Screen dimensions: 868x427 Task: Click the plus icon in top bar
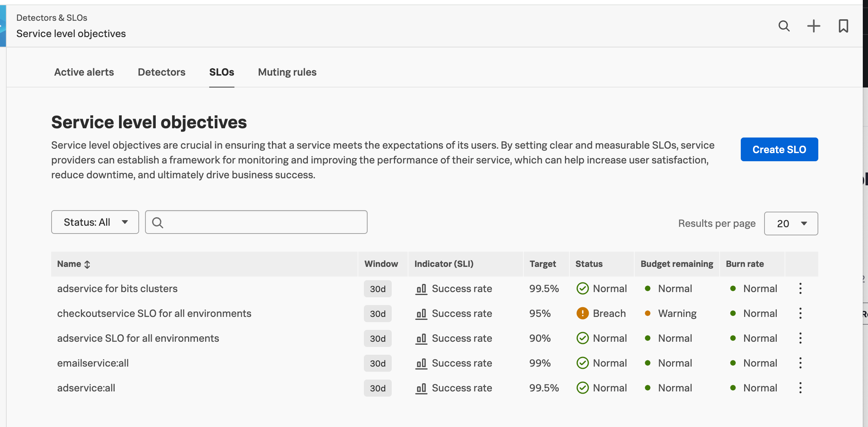click(813, 26)
